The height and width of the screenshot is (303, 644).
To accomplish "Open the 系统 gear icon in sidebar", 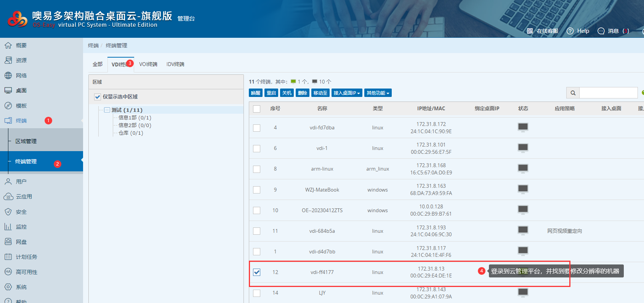I will tap(8, 287).
